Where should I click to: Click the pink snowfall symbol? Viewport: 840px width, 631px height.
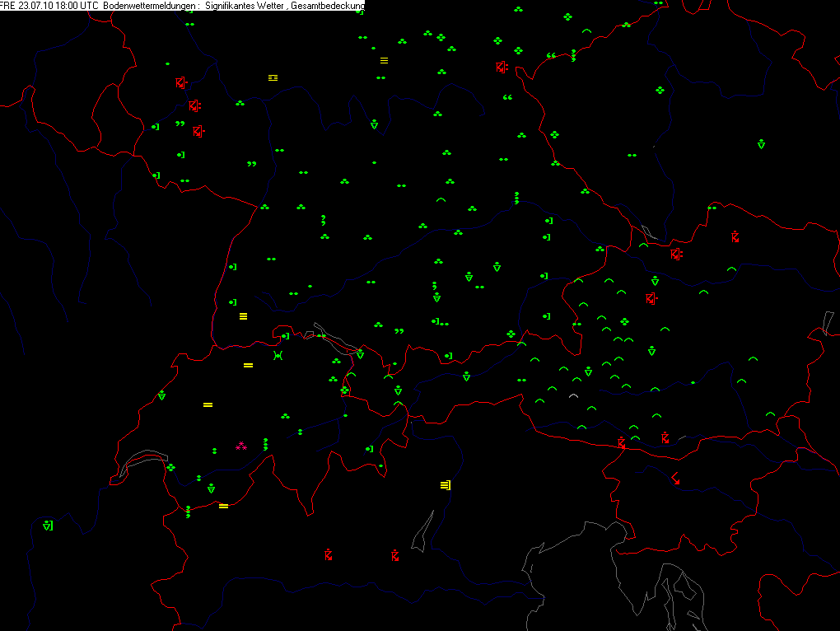pyautogui.click(x=241, y=446)
